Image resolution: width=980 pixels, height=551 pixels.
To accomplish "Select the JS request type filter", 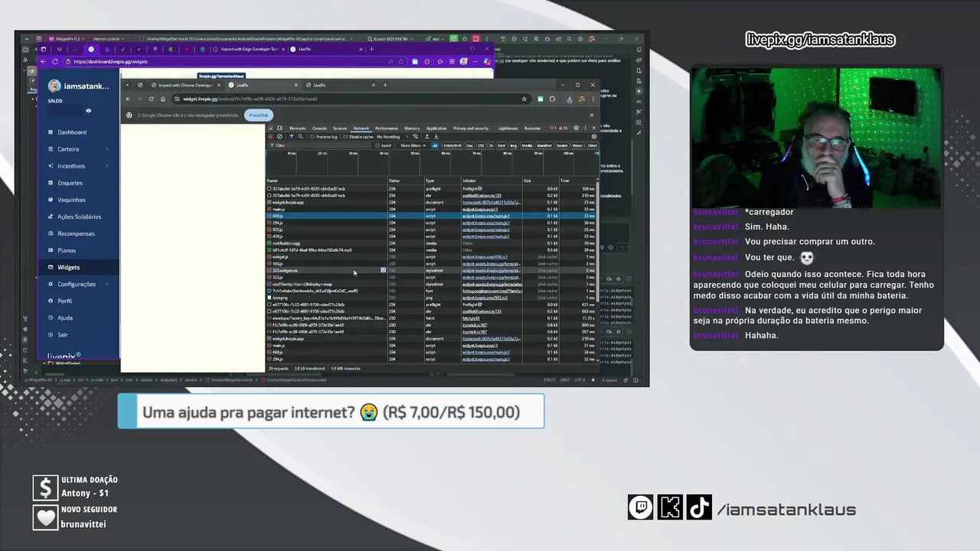I will (x=491, y=145).
